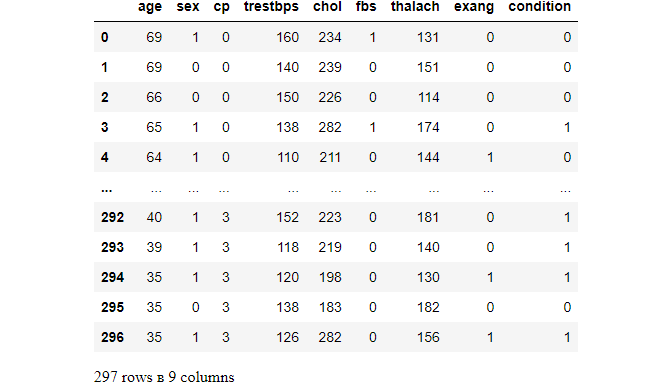
Task: Click the 297 rows summary text
Action: point(164,377)
